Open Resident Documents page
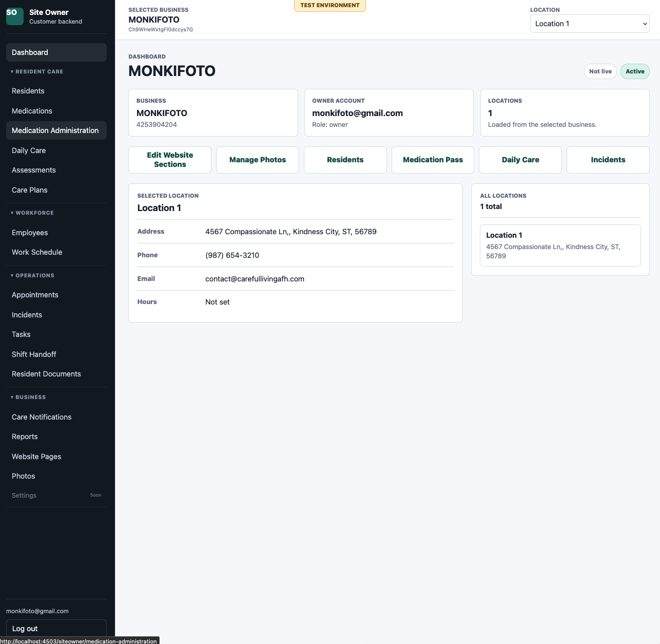The width and height of the screenshot is (660, 644). point(56,374)
